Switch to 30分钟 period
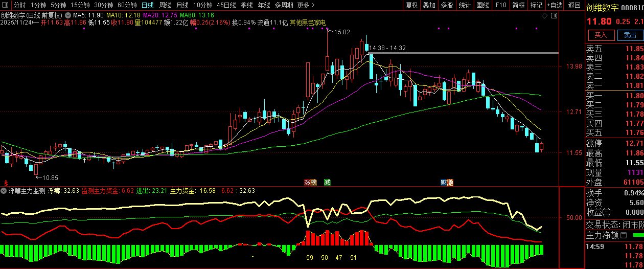Screen dimensions: 644x269 point(103,5)
